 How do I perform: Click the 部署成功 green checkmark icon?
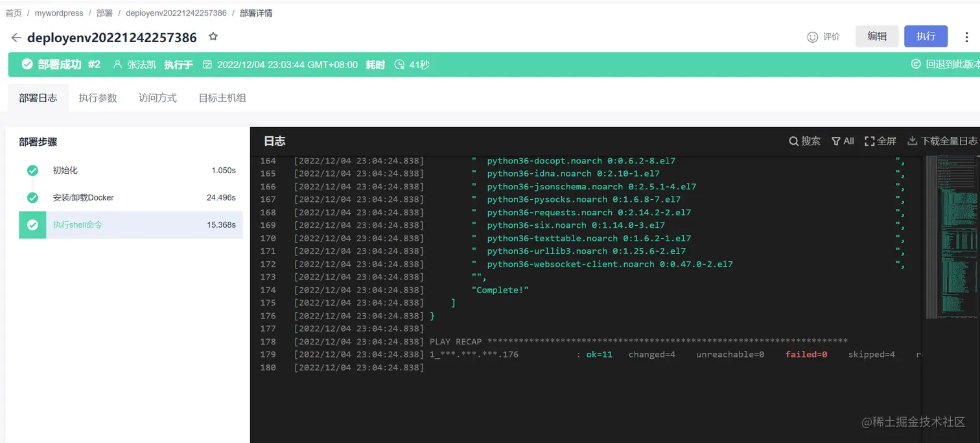point(27,64)
